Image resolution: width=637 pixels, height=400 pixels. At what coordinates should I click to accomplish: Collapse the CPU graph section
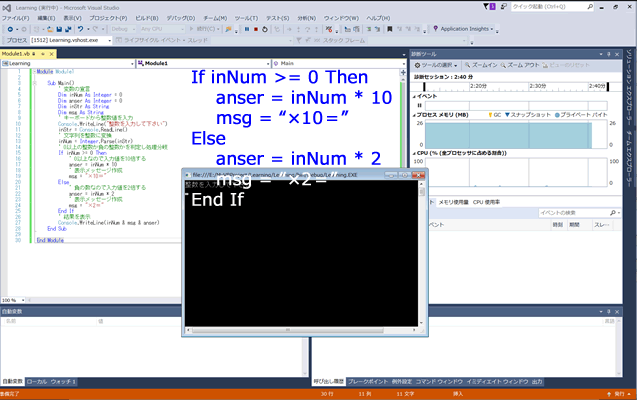point(414,154)
